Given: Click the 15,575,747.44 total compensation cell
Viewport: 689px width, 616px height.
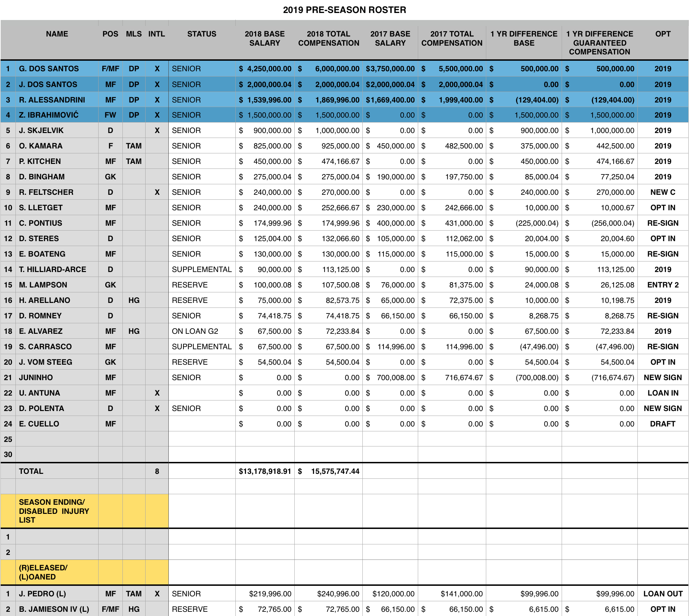Looking at the screenshot, I should (329, 471).
